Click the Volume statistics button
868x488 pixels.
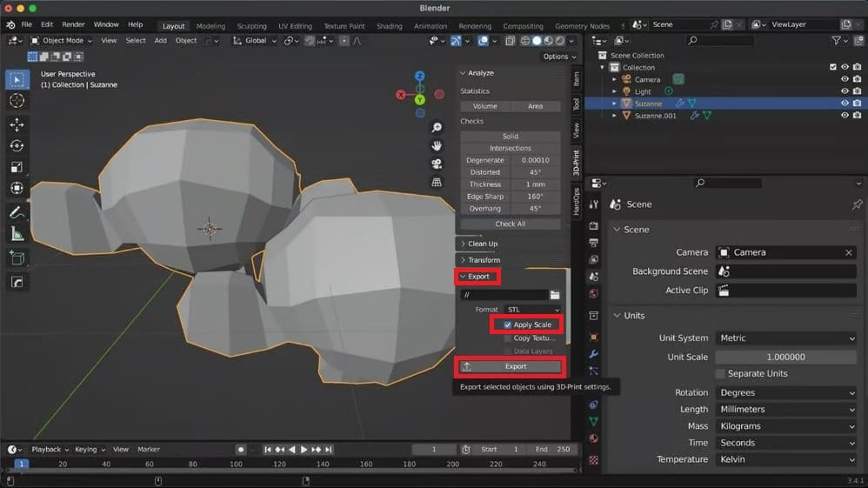(x=485, y=106)
